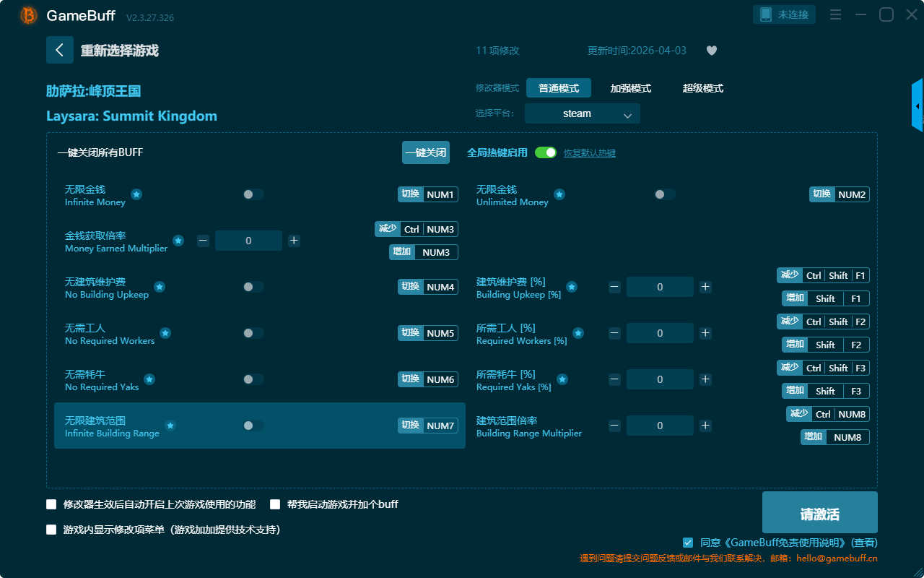Select the 超级模式 super mode tab
This screenshot has width=924, height=578.
pyautogui.click(x=702, y=88)
